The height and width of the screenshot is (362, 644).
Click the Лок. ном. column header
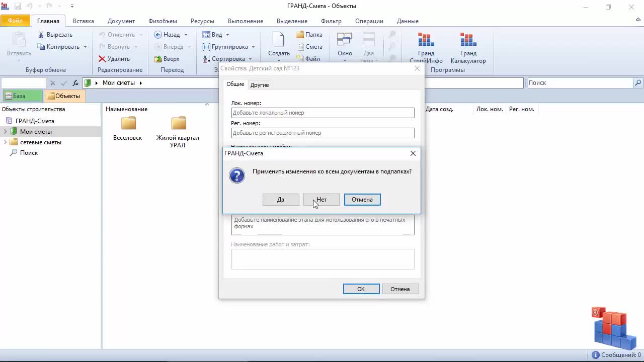click(490, 109)
